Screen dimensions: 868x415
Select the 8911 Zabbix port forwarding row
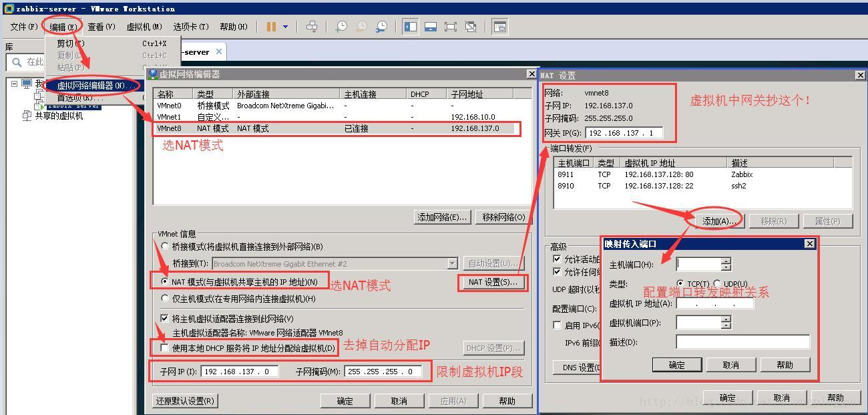pyautogui.click(x=702, y=174)
